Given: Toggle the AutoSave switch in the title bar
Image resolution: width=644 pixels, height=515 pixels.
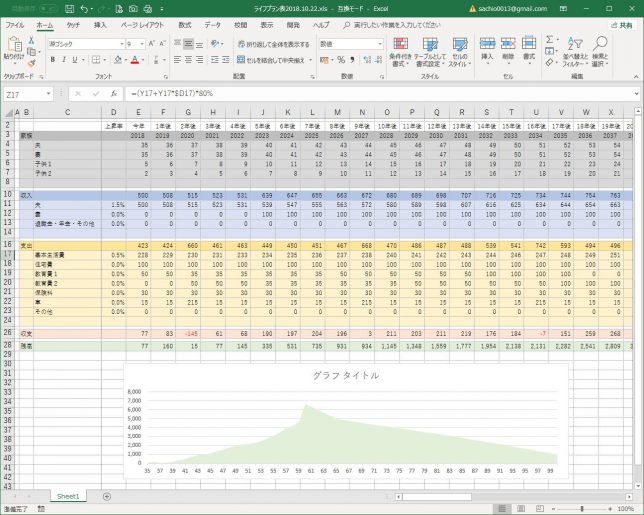Looking at the screenshot, I should 48,9.
